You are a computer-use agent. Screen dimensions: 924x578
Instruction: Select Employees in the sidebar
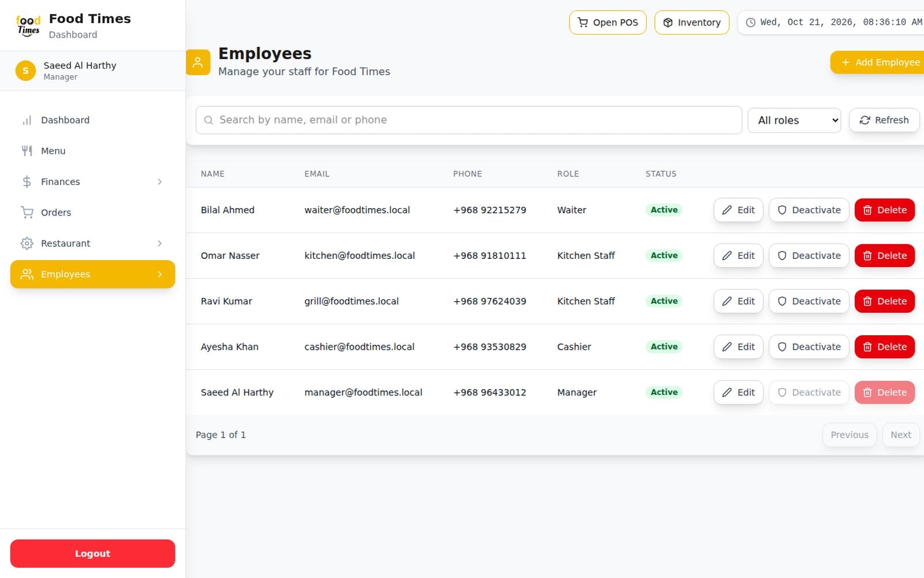click(92, 274)
